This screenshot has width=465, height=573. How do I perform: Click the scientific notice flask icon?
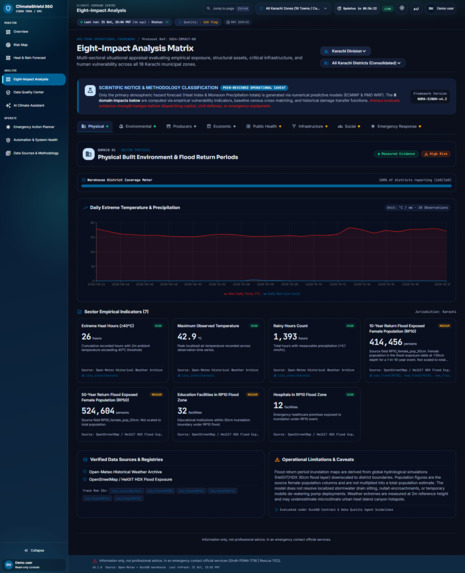coord(90,90)
